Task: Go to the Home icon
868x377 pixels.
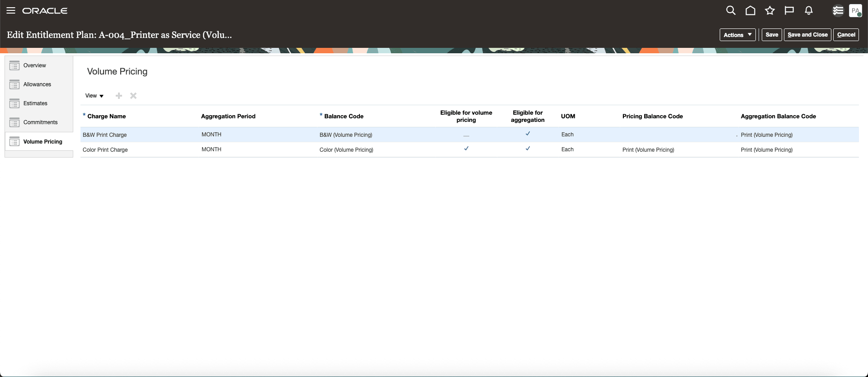Action: coord(750,10)
